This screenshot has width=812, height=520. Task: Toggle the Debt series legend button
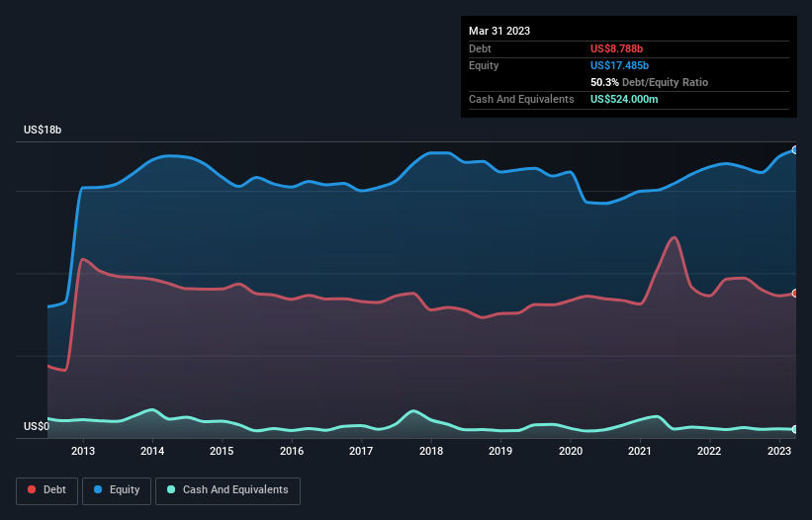coord(47,490)
